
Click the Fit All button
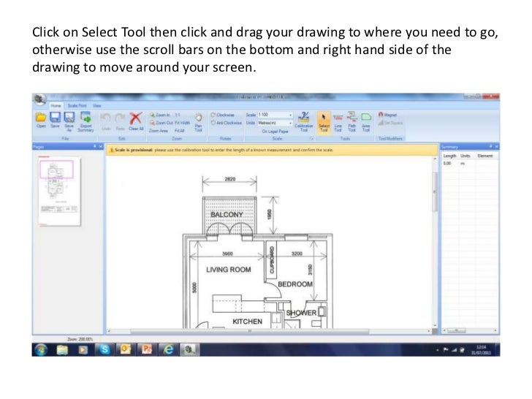pyautogui.click(x=180, y=130)
